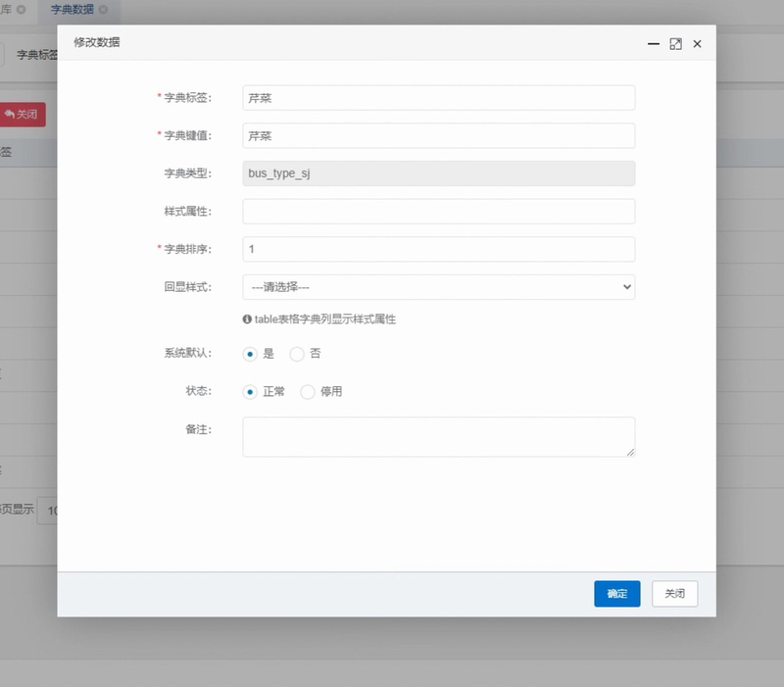Viewport: 784px width, 687px height.
Task: Set 状态 to 正常
Action: (x=250, y=392)
